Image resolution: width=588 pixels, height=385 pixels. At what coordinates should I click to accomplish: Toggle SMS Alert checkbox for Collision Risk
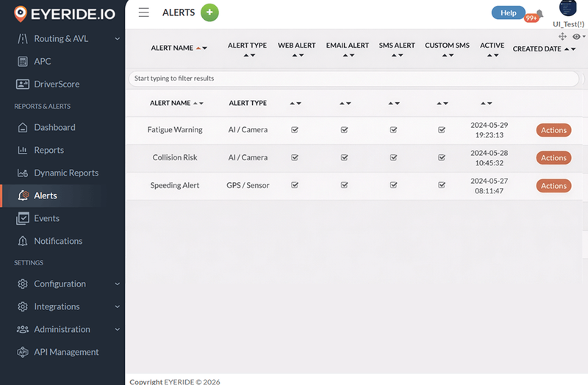click(393, 157)
